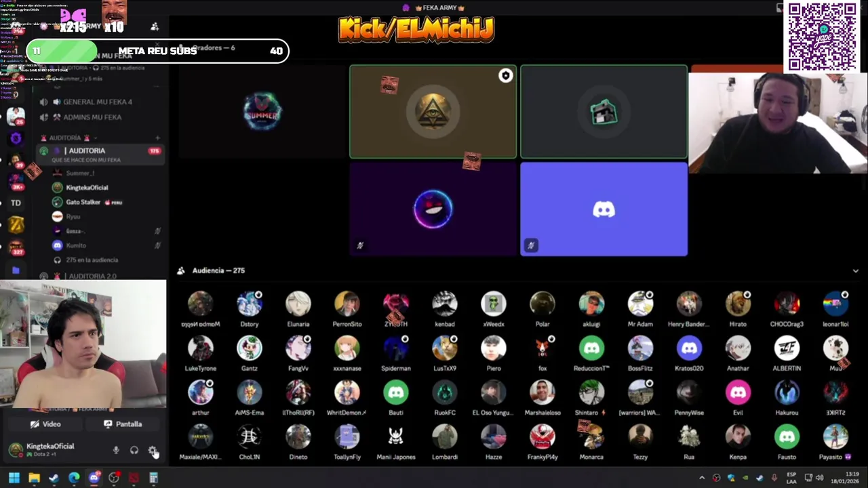Open audience member xWeedx
This screenshot has height=488, width=868.
(x=494, y=310)
